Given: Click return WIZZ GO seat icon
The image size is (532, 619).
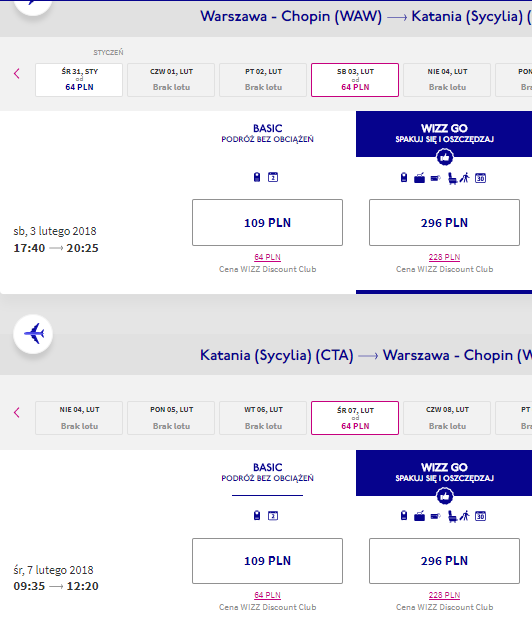Looking at the screenshot, I should point(452,517).
